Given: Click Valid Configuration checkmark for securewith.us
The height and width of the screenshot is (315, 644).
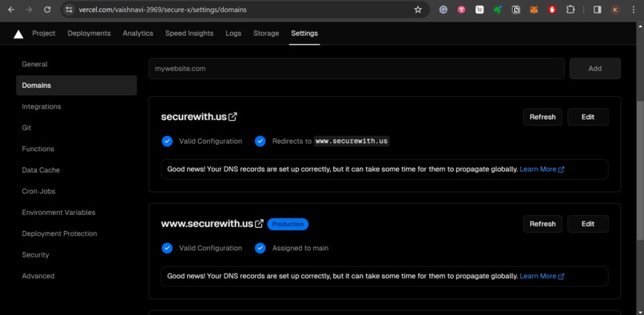Looking at the screenshot, I should click(167, 141).
